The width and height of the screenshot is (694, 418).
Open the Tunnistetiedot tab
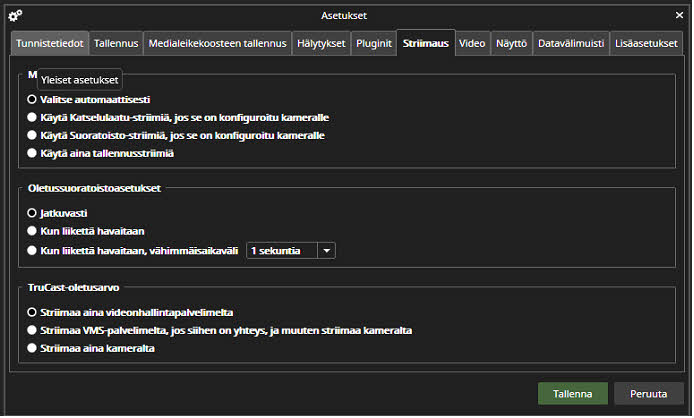(50, 44)
